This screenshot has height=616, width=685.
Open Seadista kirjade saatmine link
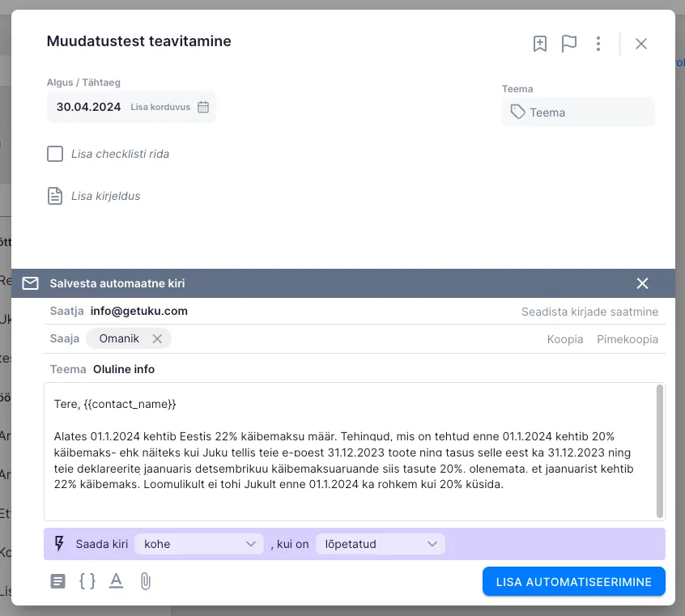click(589, 312)
